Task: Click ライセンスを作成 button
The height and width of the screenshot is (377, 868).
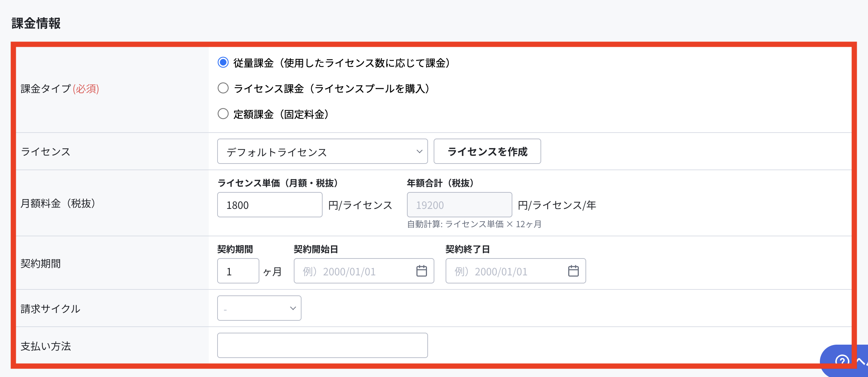Action: pos(487,151)
